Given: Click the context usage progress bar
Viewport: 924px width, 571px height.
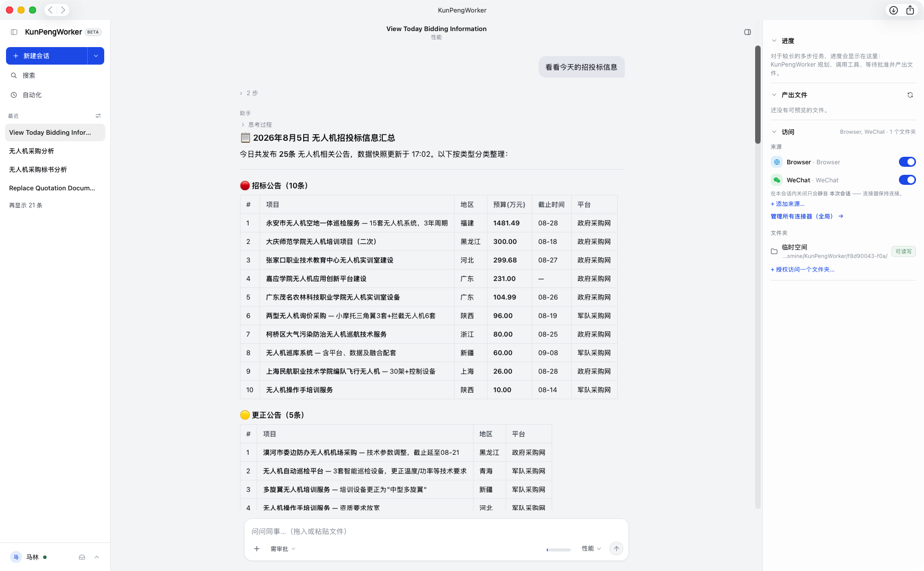Looking at the screenshot, I should (x=559, y=550).
